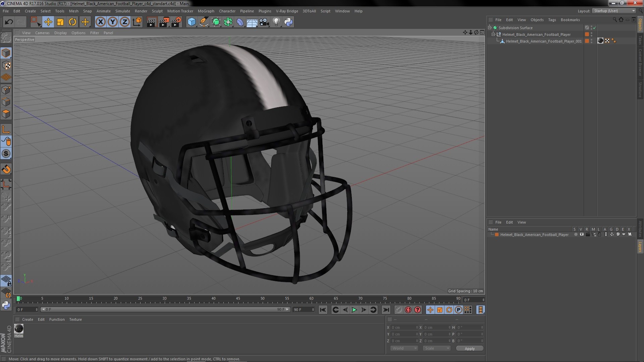Open Material Manager Create menu
Screen dimensions: 644x362
[28, 319]
